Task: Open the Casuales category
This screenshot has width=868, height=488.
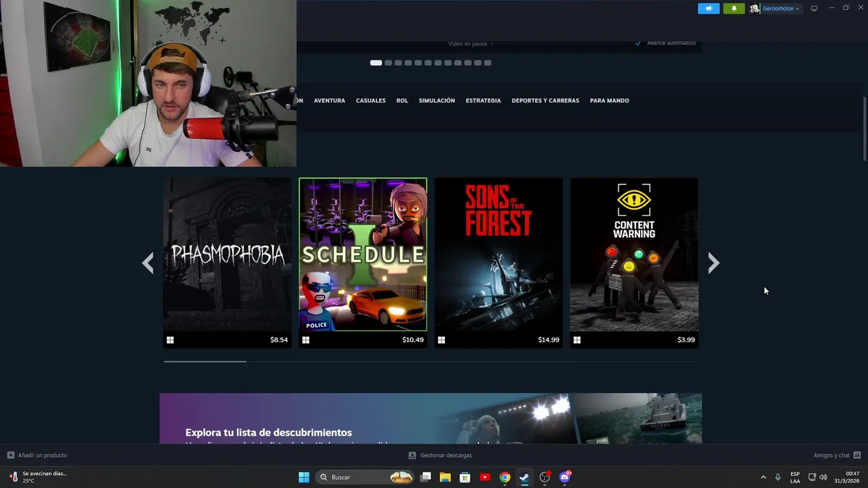Action: coord(371,100)
